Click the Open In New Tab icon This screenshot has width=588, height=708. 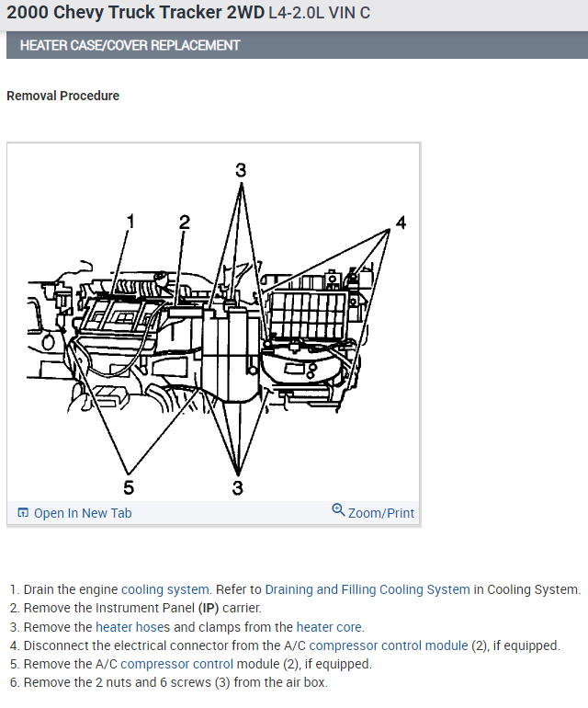23,512
